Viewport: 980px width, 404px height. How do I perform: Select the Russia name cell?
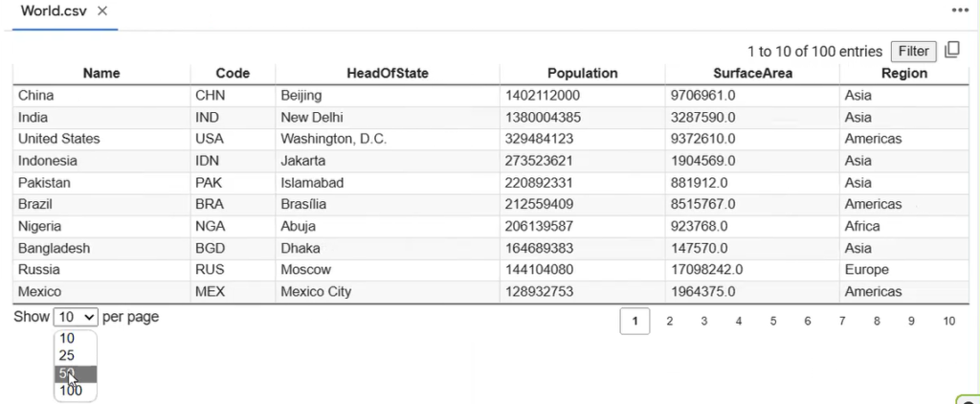click(101, 270)
